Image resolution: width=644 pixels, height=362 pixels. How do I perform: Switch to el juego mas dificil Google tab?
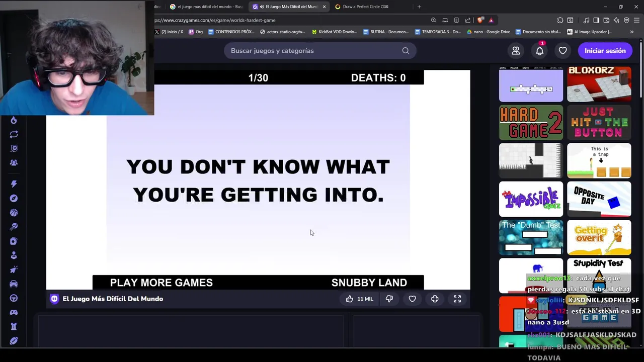(x=206, y=7)
